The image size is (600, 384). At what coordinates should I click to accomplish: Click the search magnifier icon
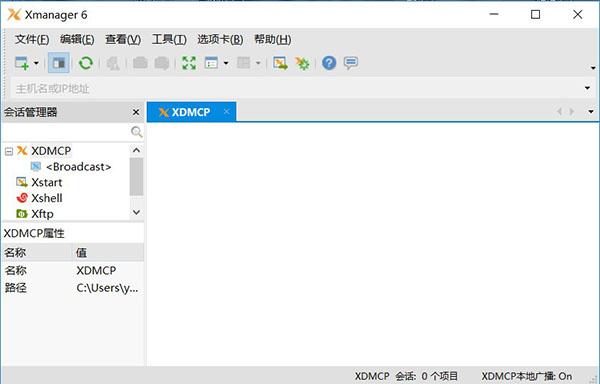(137, 132)
